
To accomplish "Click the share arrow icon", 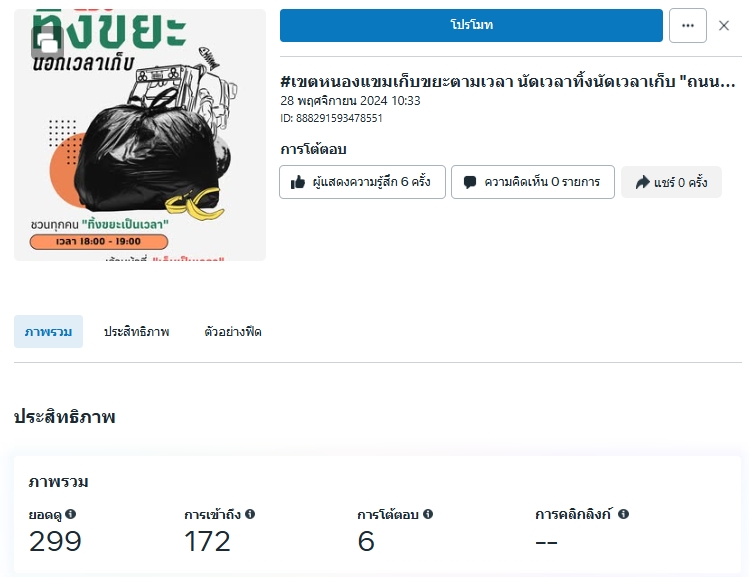I will (x=642, y=182).
